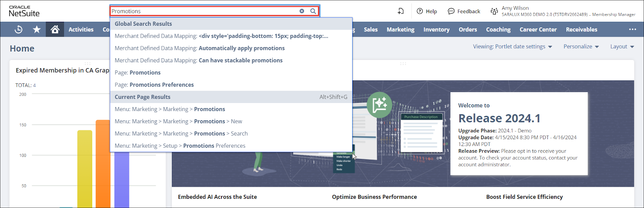Open the create new note icon

[x=400, y=11]
